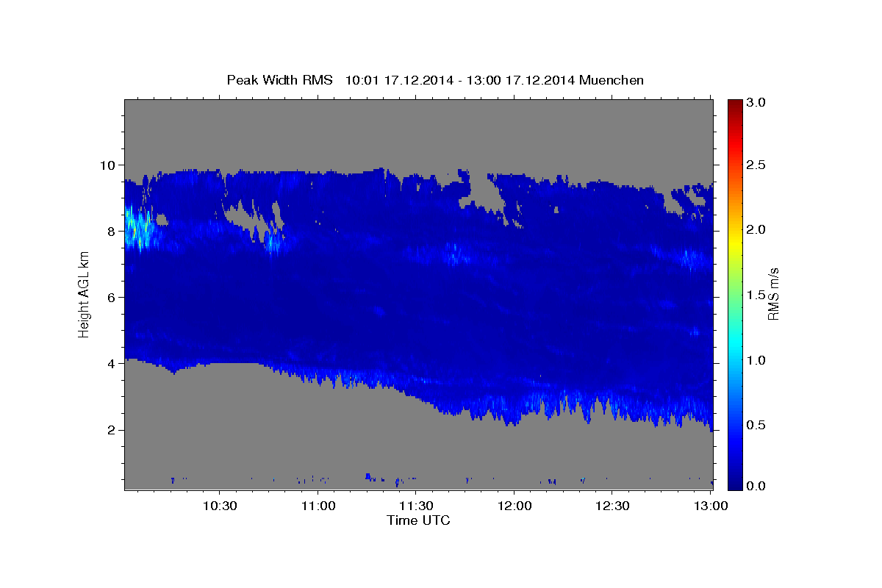Screen dimensions: 882x588
Task: Click the 11:00 time tick label
Action: coord(318,506)
